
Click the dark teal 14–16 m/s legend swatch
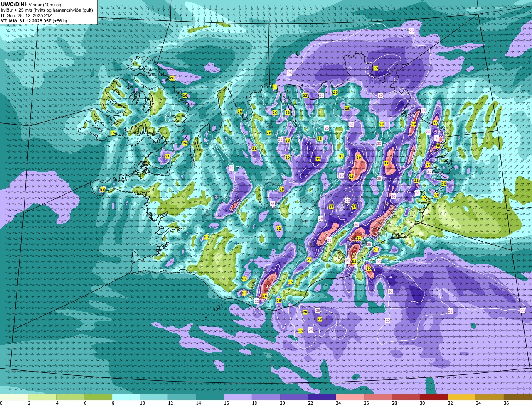(210, 397)
